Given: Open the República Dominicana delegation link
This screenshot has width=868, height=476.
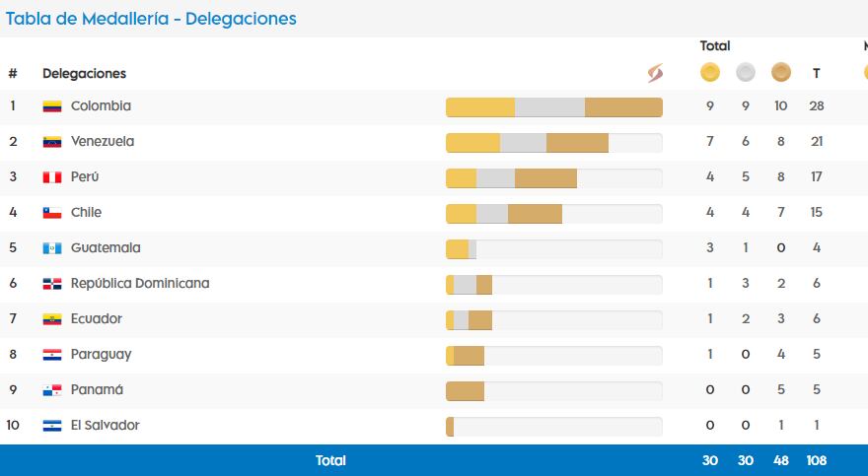Looking at the screenshot, I should pyautogui.click(x=140, y=284).
